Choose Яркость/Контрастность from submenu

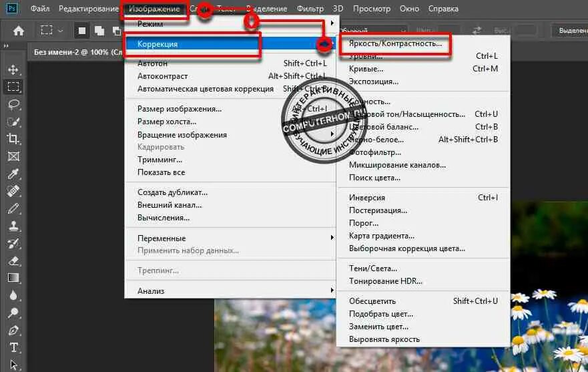(395, 43)
